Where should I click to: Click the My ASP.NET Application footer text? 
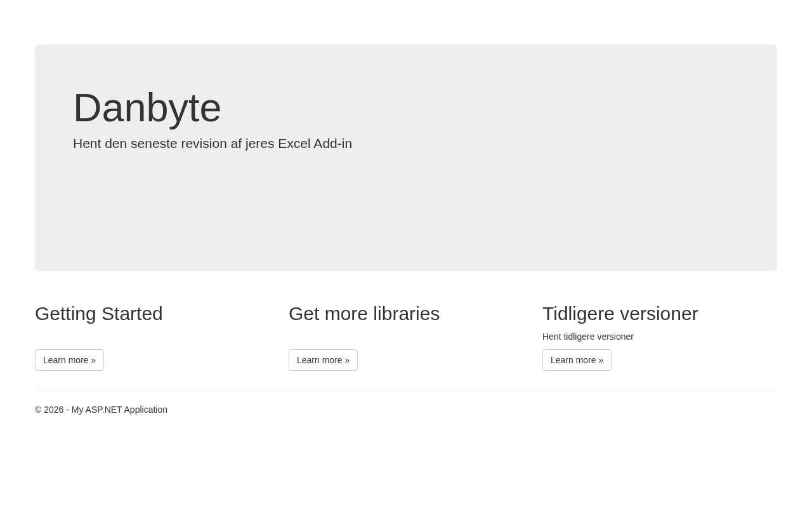click(x=119, y=410)
